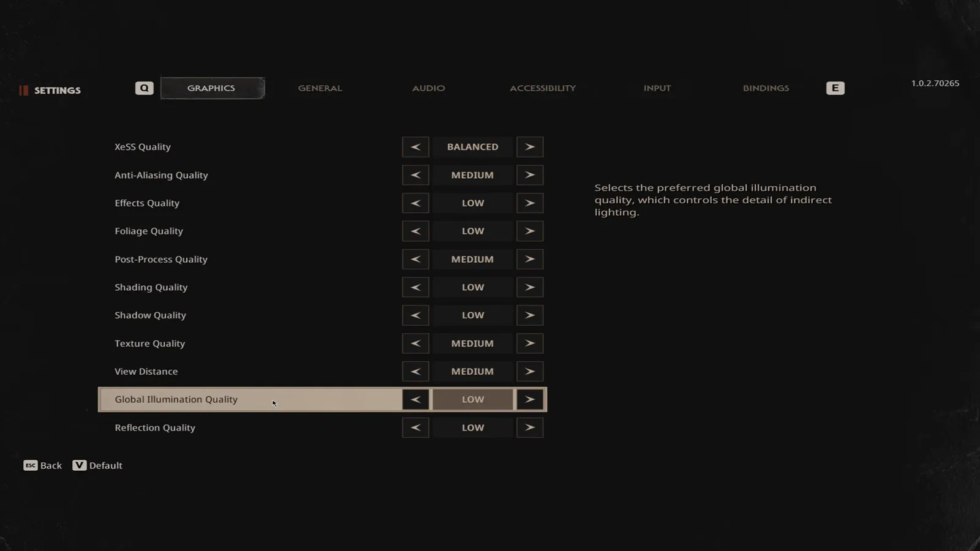Highlight the Texture Quality label

[x=149, y=343]
